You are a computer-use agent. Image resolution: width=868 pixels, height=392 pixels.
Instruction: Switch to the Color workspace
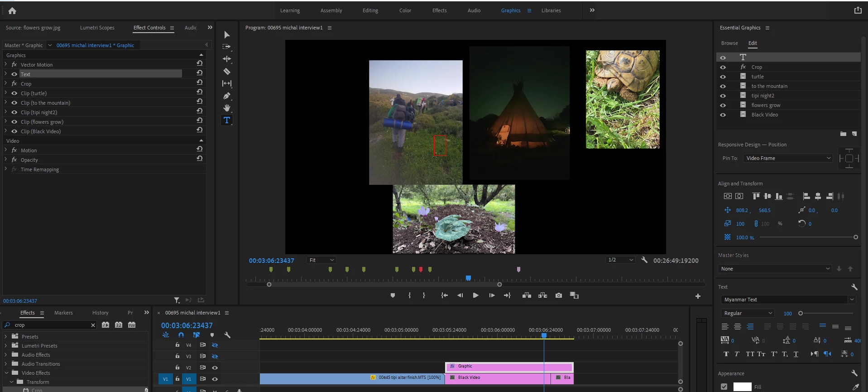(x=405, y=10)
